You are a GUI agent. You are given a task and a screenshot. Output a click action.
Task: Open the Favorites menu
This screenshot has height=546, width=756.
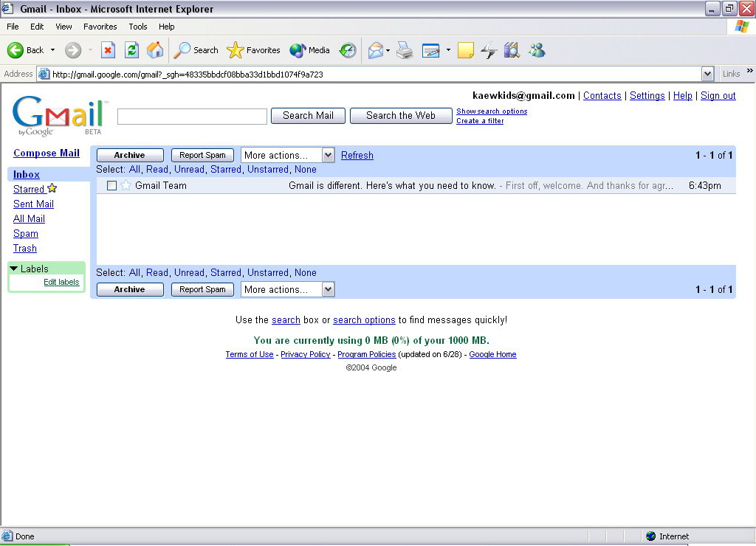(x=100, y=27)
